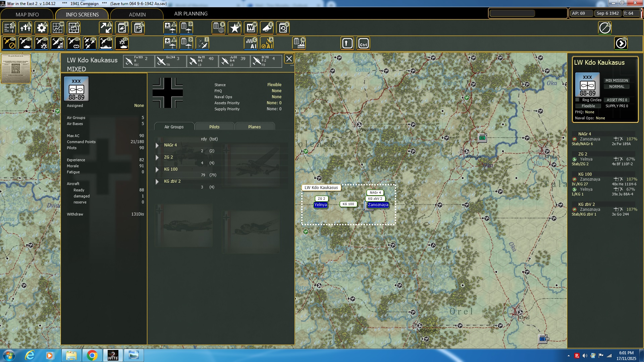Toggle the Flexible stance setting
Viewport: 644px width, 362px height.
[x=588, y=106]
